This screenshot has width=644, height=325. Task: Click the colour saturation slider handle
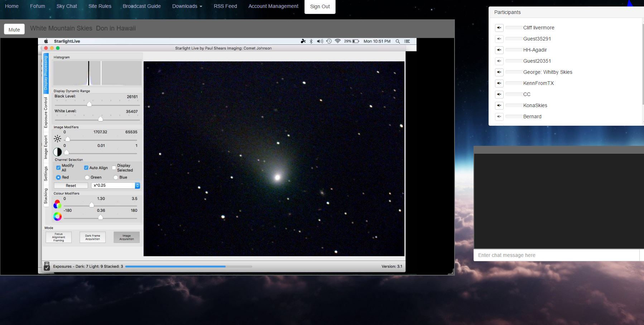click(92, 205)
